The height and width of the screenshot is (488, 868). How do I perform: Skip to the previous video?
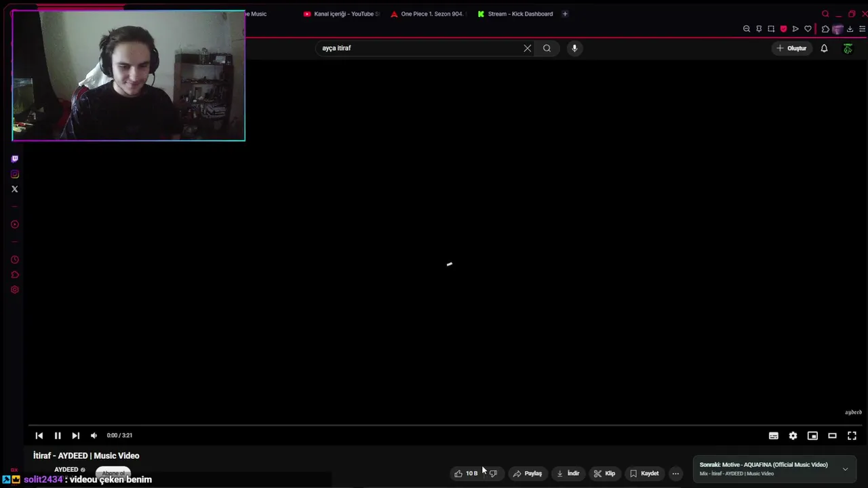pyautogui.click(x=39, y=436)
